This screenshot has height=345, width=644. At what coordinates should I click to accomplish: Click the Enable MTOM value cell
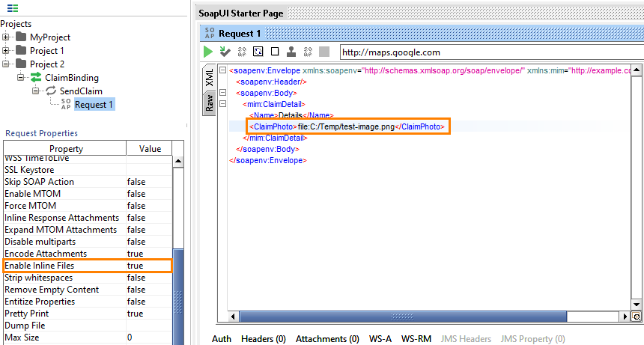point(149,194)
